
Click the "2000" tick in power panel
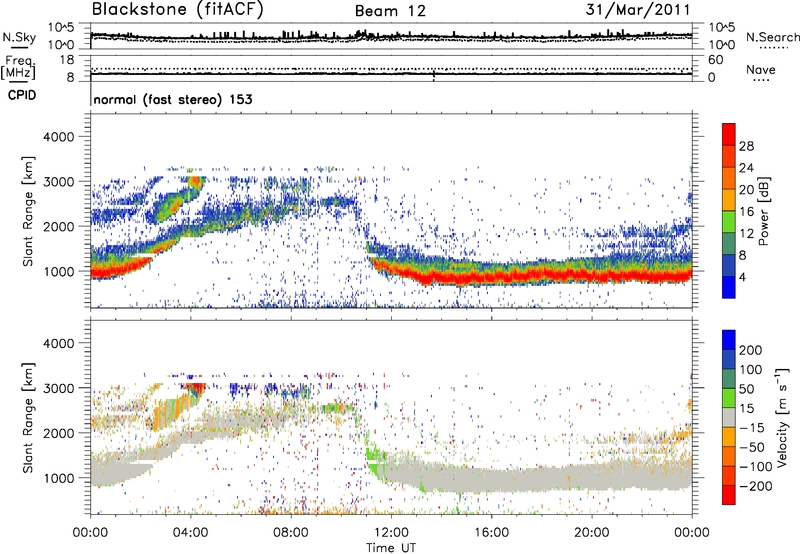[x=58, y=226]
